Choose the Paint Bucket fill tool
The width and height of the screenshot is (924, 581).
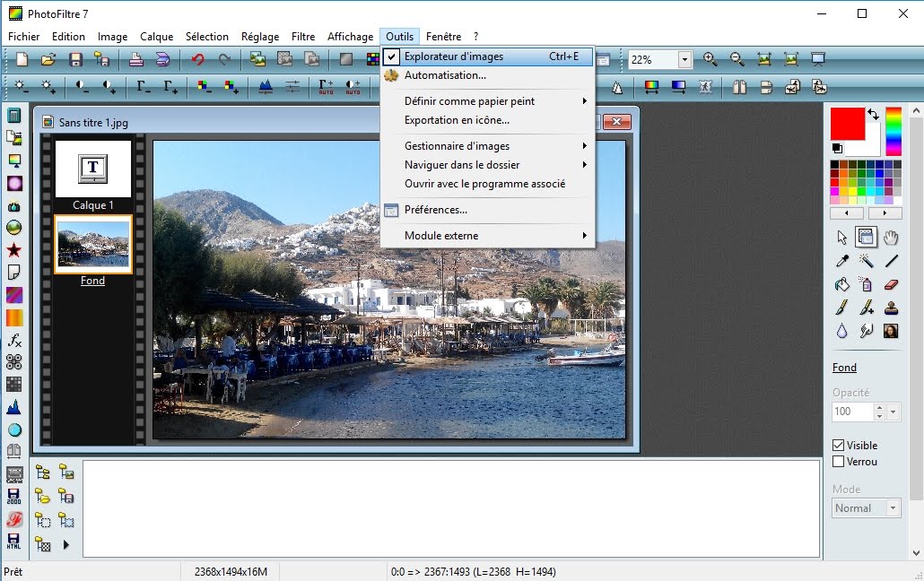841,284
